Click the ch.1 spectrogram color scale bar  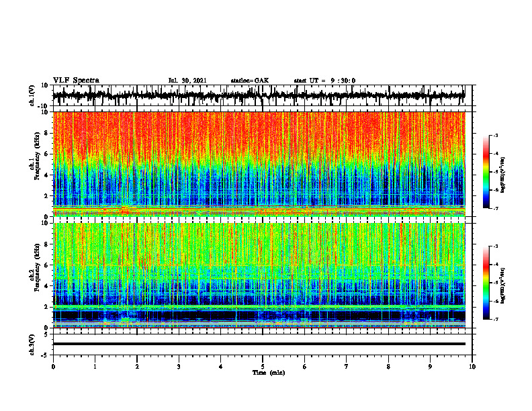(x=486, y=172)
